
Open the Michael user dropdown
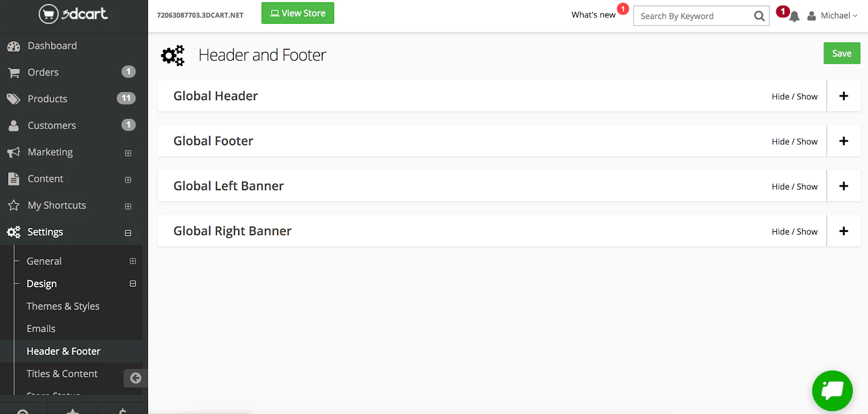(833, 16)
